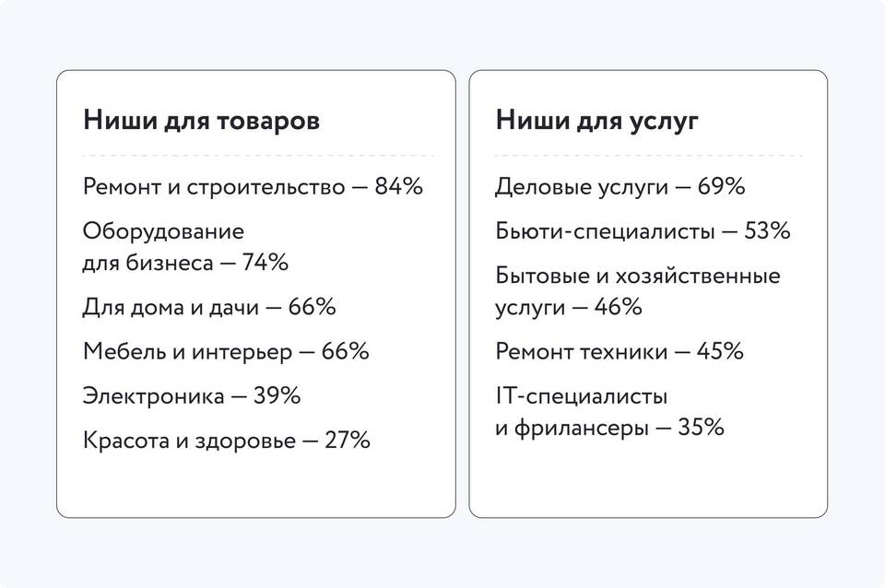Click the "Ниши для товаров" heading
Viewport: 885px width, 588px height.
[x=201, y=121]
